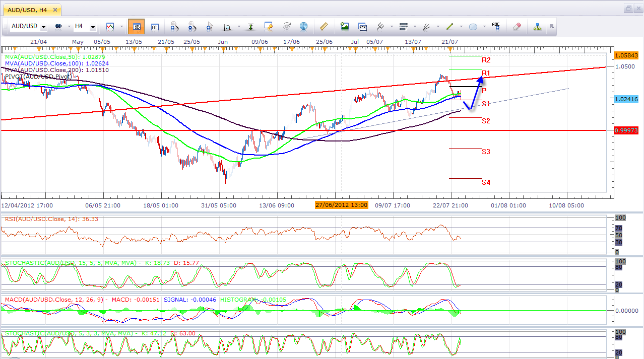Image resolution: width=644 pixels, height=359 pixels.
Task: Expand the vertical zoom dropdown arrow
Action: (238, 27)
